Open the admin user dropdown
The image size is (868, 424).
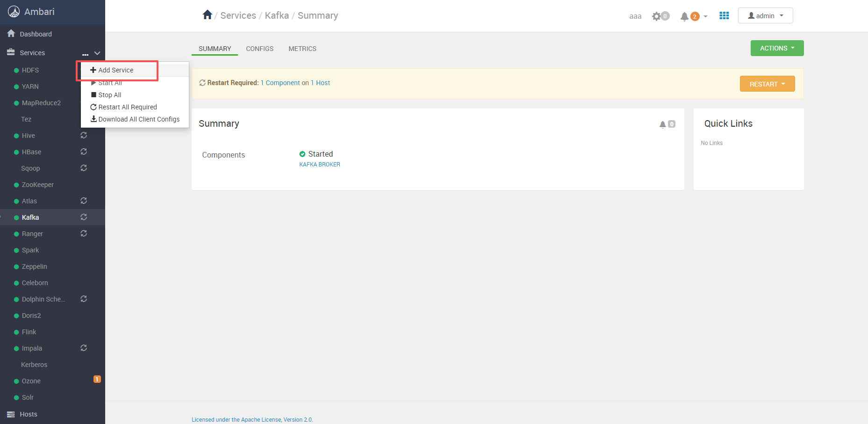click(x=765, y=15)
